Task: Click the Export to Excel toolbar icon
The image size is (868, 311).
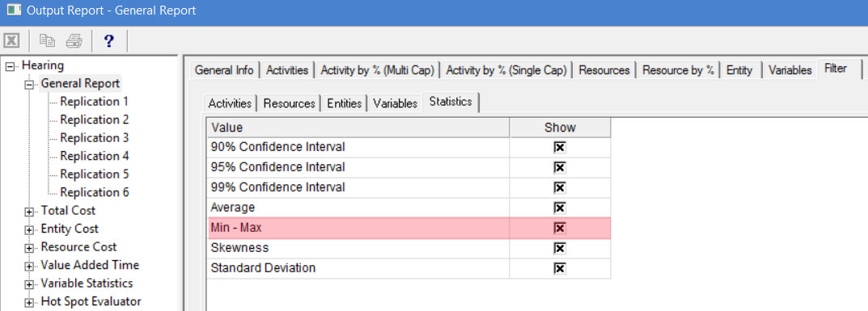Action: pyautogui.click(x=12, y=41)
